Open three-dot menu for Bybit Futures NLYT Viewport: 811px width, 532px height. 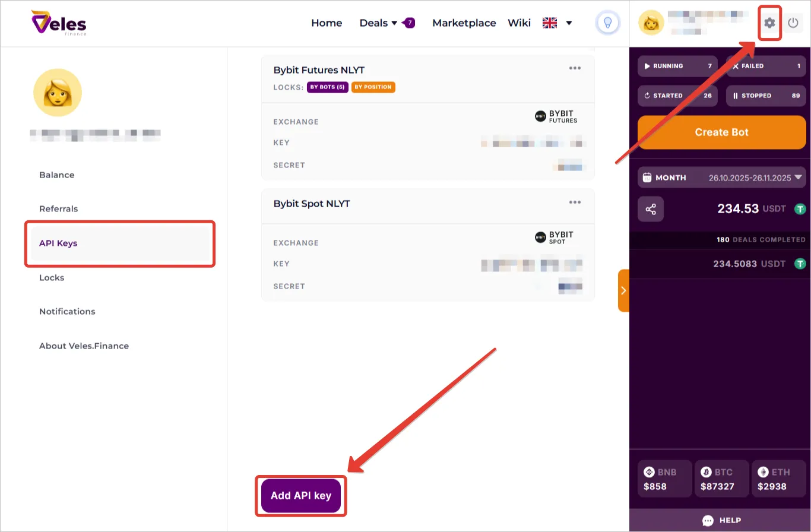point(575,68)
